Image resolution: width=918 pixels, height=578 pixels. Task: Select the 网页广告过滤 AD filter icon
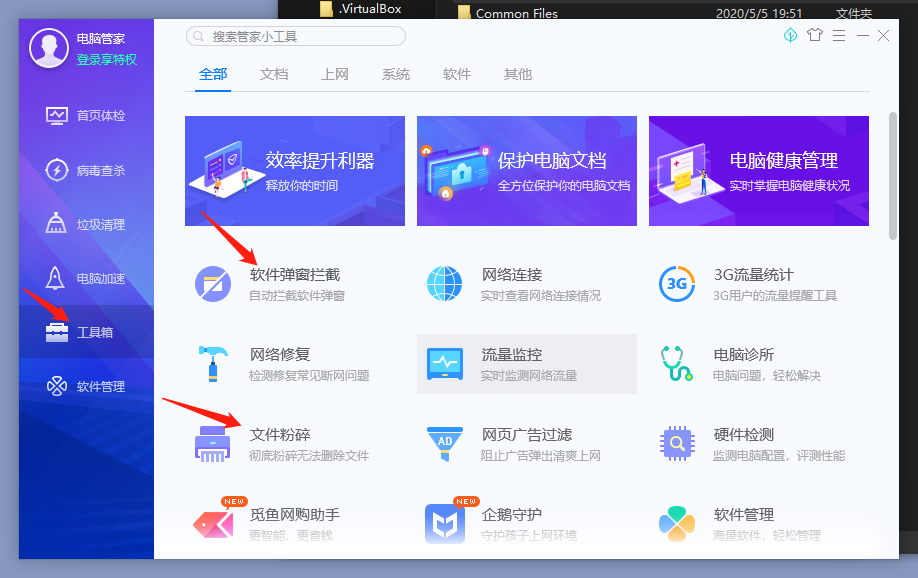tap(444, 444)
